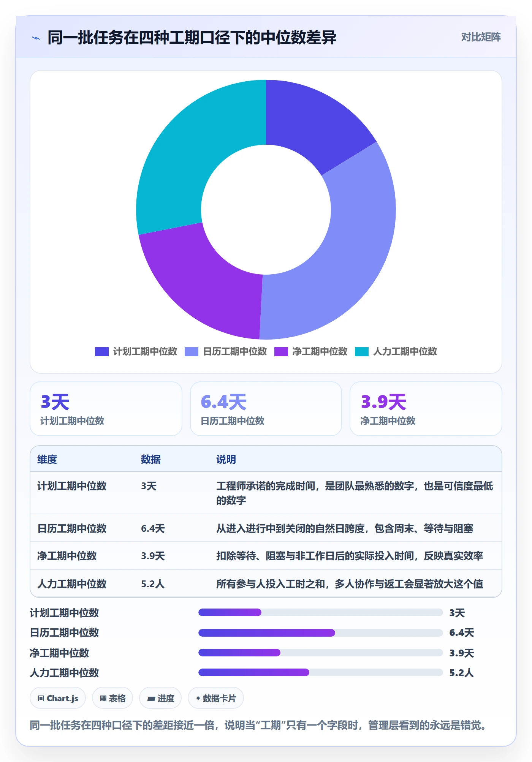532x762 pixels.
Task: Click description starting with 工程师承诺的完成时间
Action: click(x=355, y=493)
